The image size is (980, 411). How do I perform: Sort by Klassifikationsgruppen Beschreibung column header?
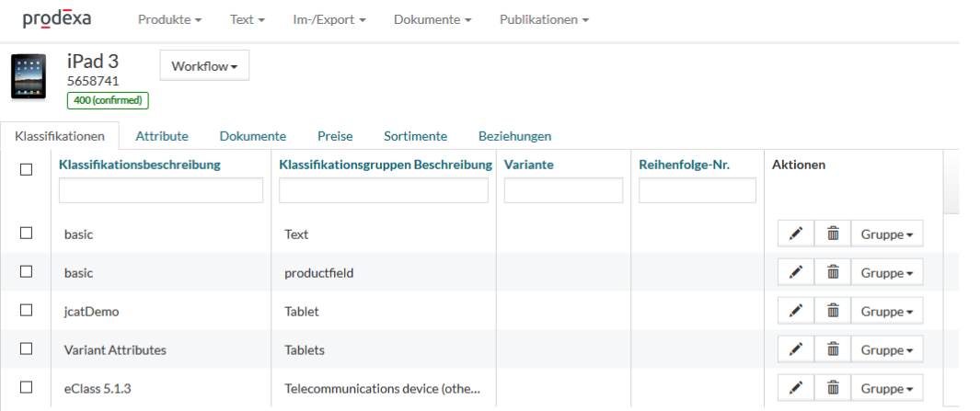[x=386, y=165]
